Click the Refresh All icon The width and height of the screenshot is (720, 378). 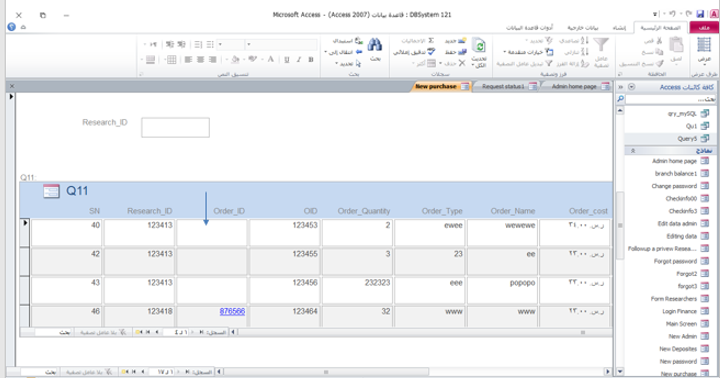479,46
